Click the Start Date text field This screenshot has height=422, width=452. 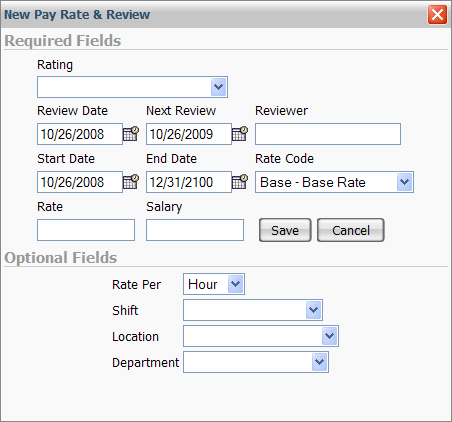[x=80, y=182]
